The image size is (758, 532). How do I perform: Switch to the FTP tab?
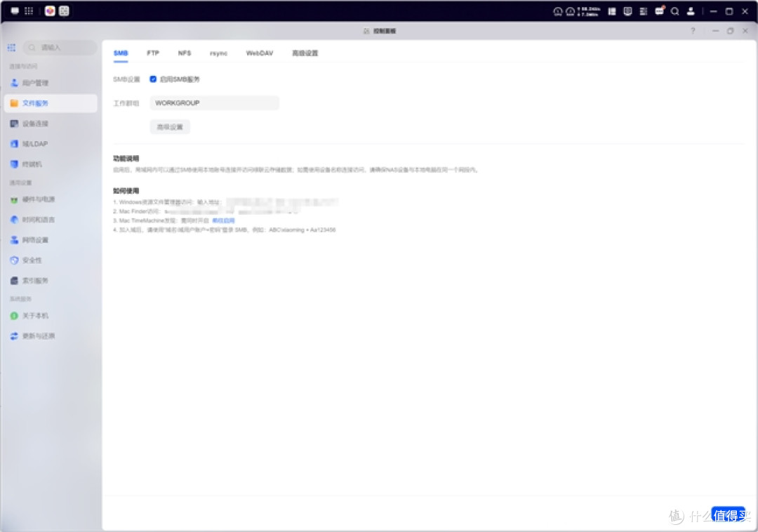pos(153,53)
